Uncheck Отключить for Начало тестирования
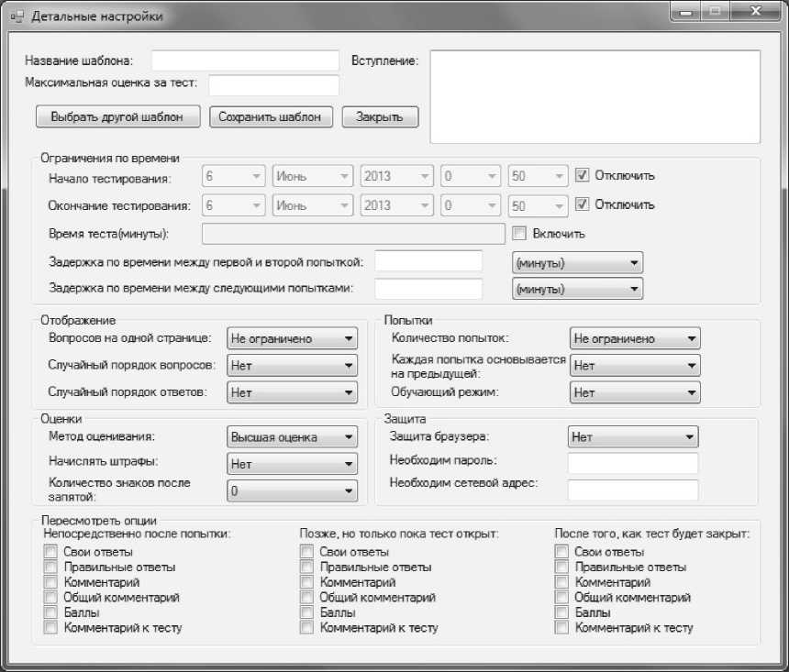 (x=583, y=175)
